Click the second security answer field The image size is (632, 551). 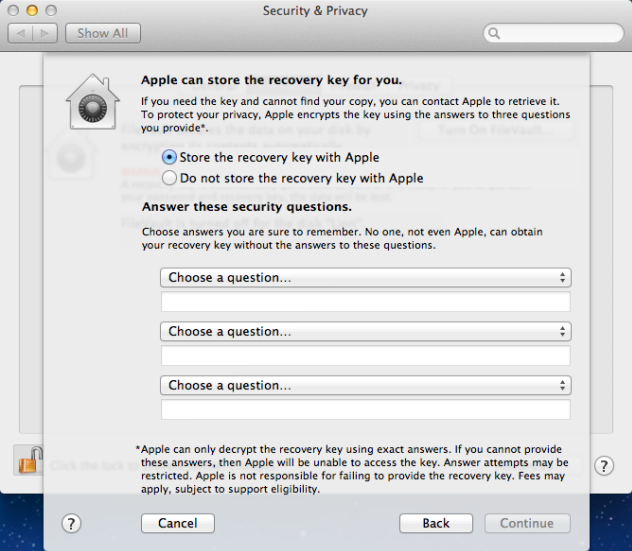(366, 356)
